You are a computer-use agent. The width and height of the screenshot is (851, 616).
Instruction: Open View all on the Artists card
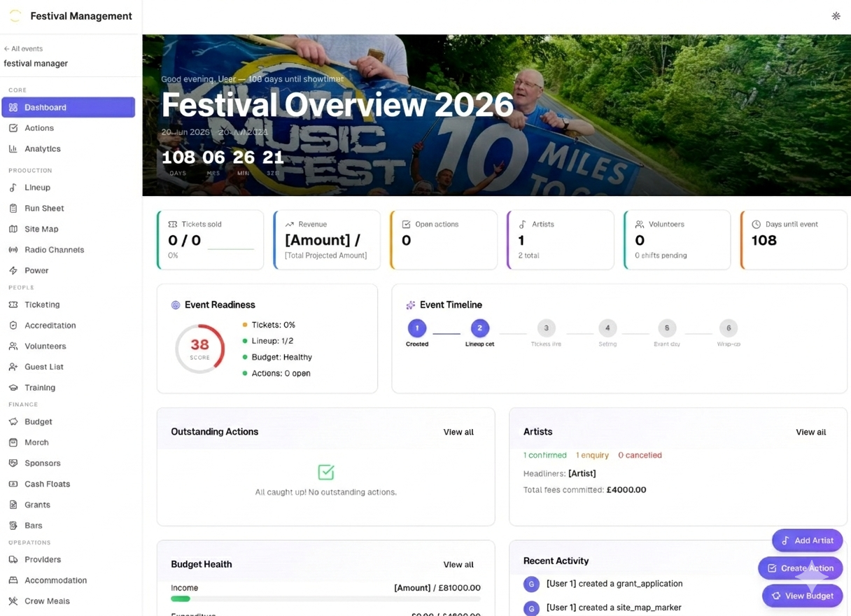click(810, 432)
